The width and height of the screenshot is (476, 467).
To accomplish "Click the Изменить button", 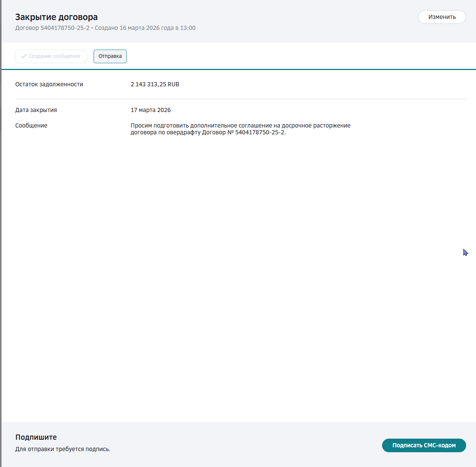I will coord(442,17).
